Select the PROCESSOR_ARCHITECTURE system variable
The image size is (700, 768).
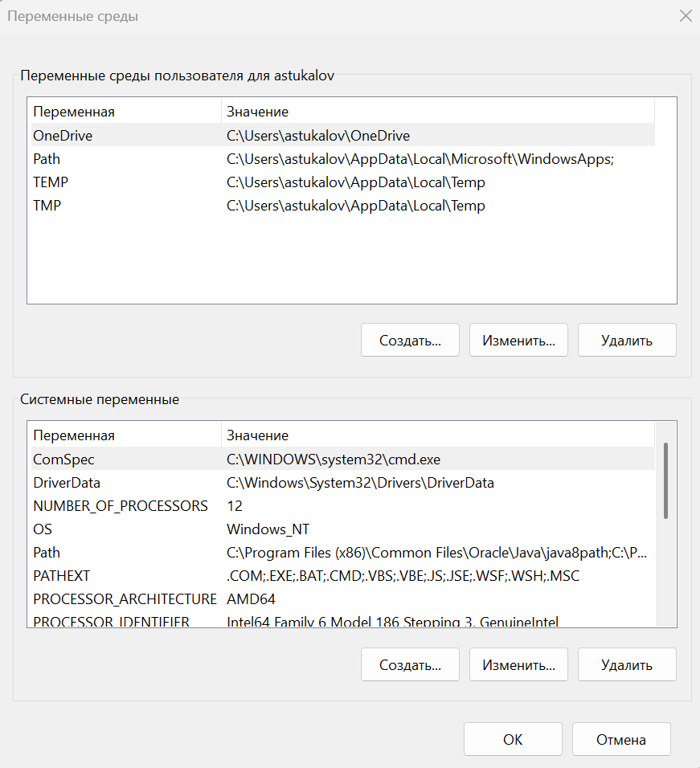point(125,599)
